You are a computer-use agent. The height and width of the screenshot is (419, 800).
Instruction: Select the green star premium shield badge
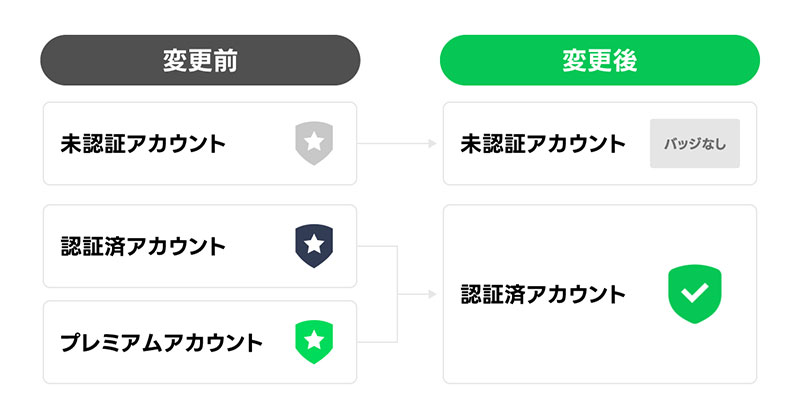(314, 342)
